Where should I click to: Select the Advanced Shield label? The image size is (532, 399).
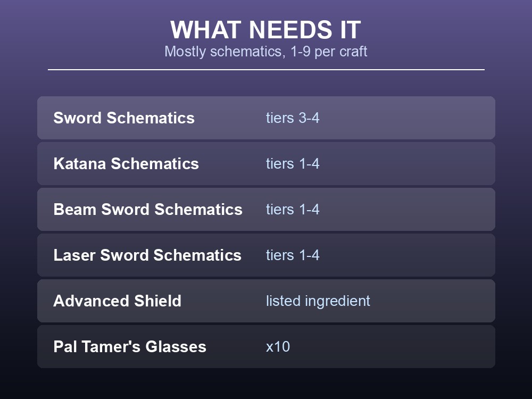(x=118, y=301)
